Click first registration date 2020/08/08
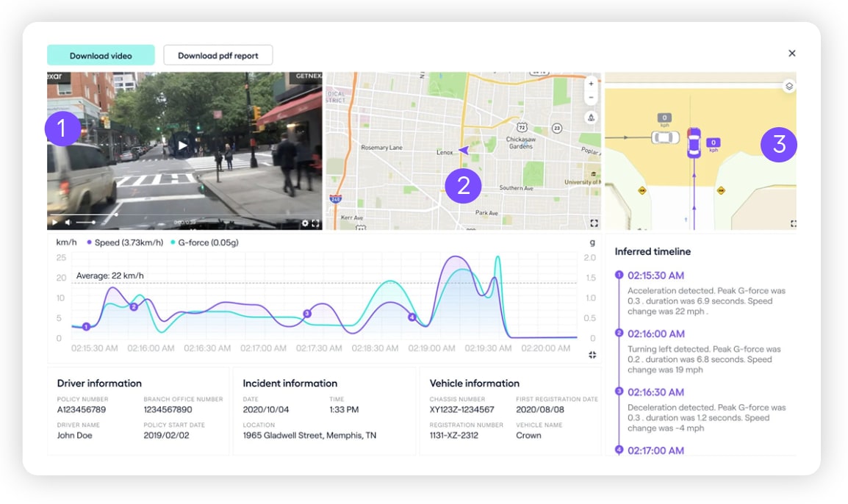The image size is (848, 504). click(539, 409)
